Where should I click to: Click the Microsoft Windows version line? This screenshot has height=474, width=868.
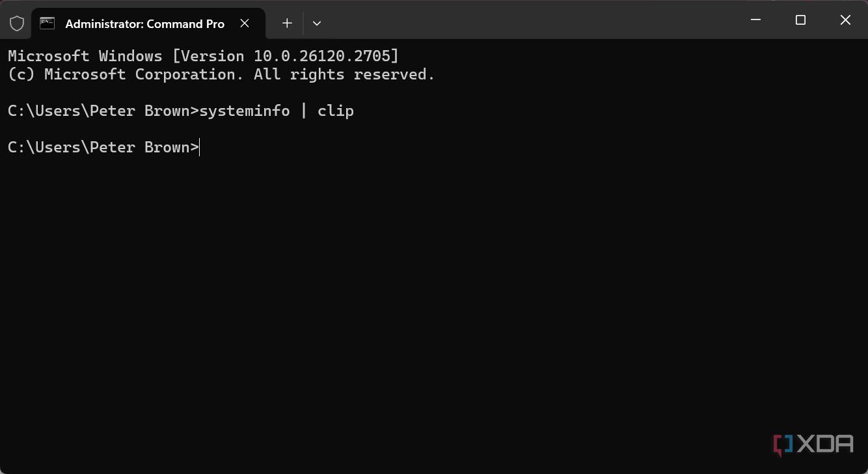coord(203,56)
